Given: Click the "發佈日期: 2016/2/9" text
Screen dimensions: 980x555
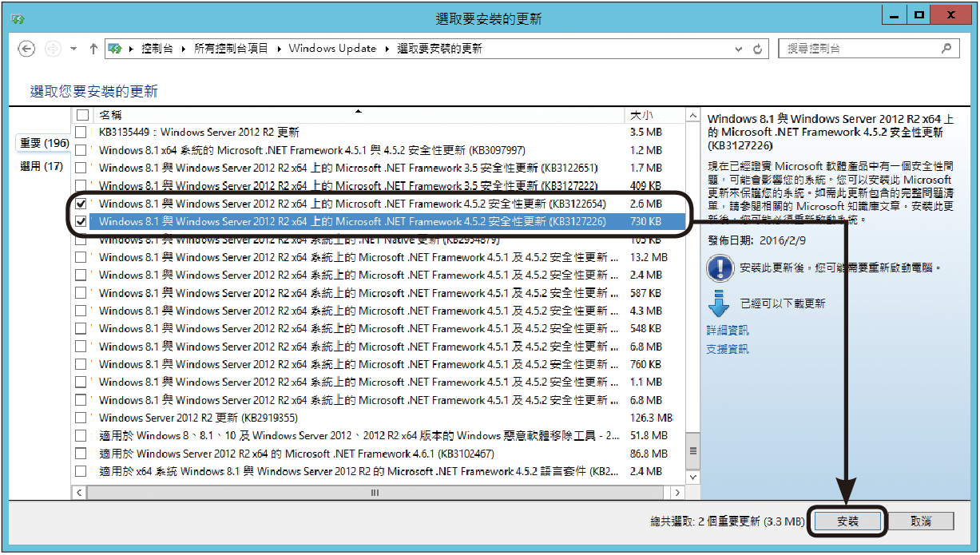Looking at the screenshot, I should [x=756, y=239].
